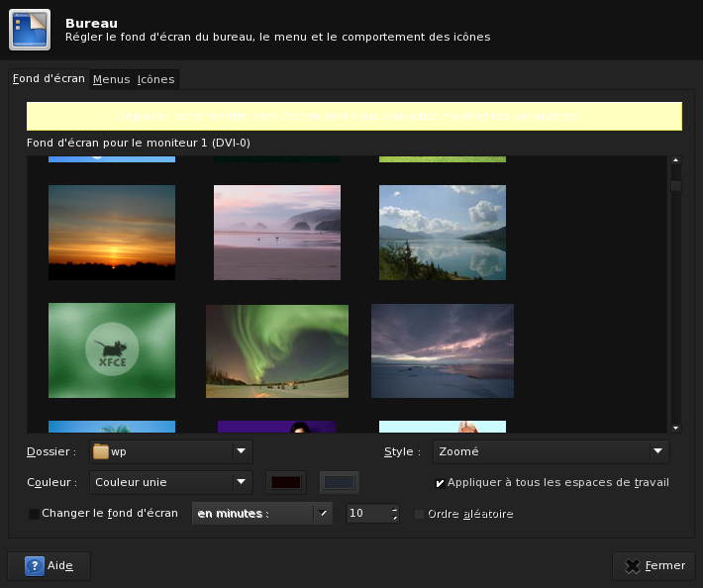Enable 'Changer le fond d'écran' checkbox

(x=35, y=514)
